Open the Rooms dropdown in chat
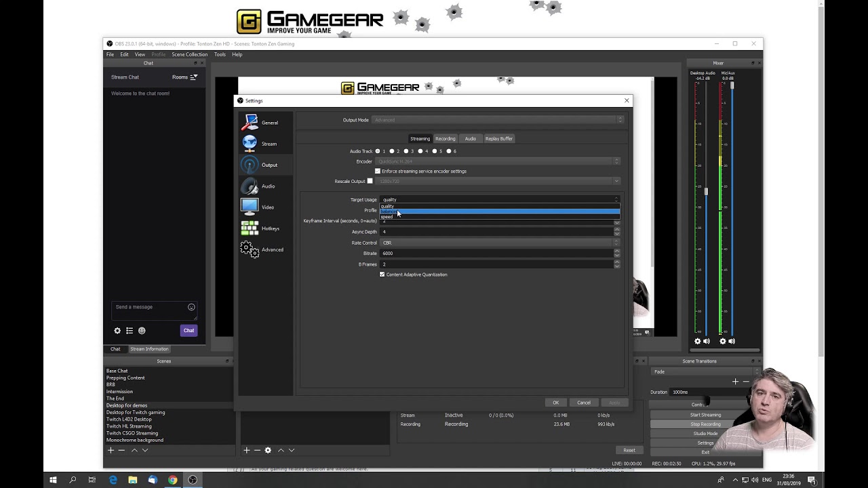Image resolution: width=868 pixels, height=488 pixels. [x=184, y=77]
